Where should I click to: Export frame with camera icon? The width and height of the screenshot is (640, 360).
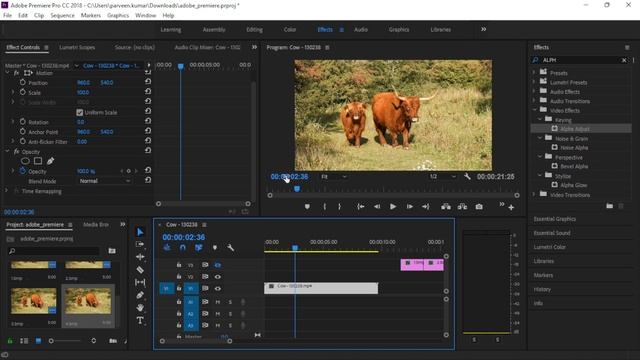(479, 207)
